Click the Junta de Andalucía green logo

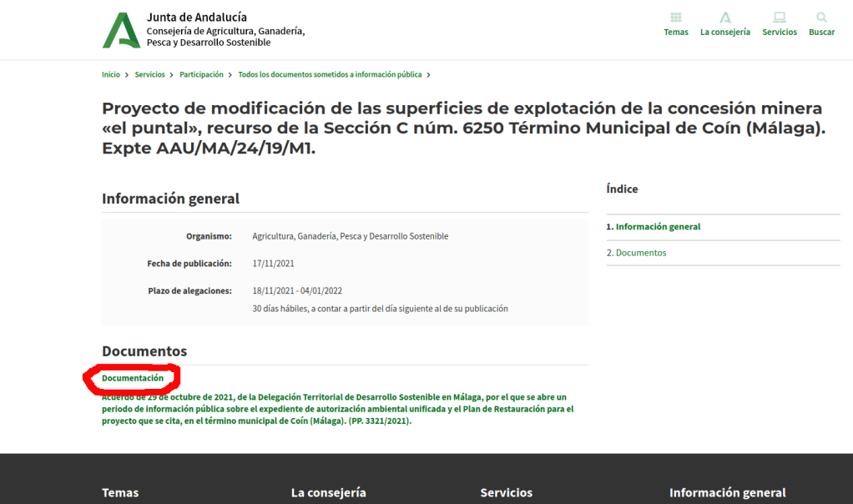(x=121, y=30)
